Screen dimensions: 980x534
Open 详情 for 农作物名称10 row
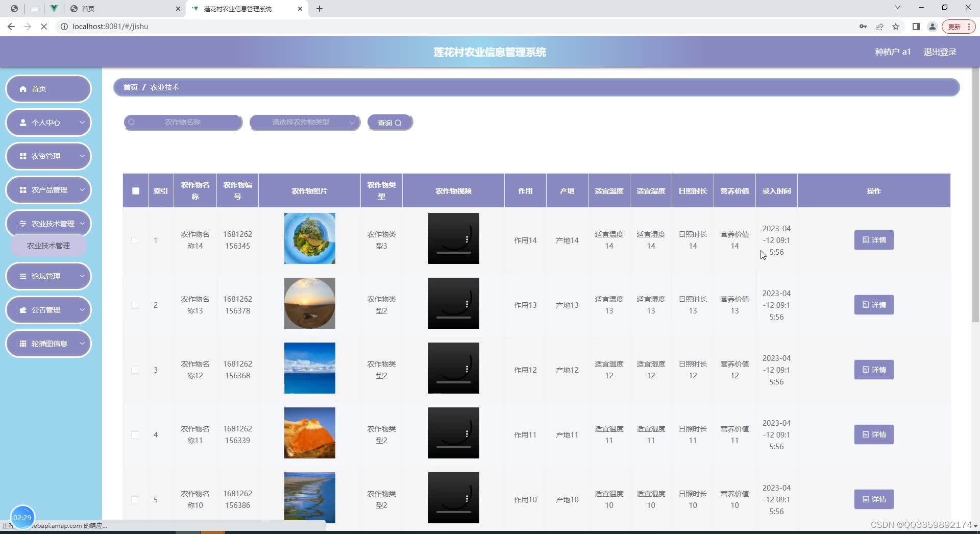click(874, 499)
